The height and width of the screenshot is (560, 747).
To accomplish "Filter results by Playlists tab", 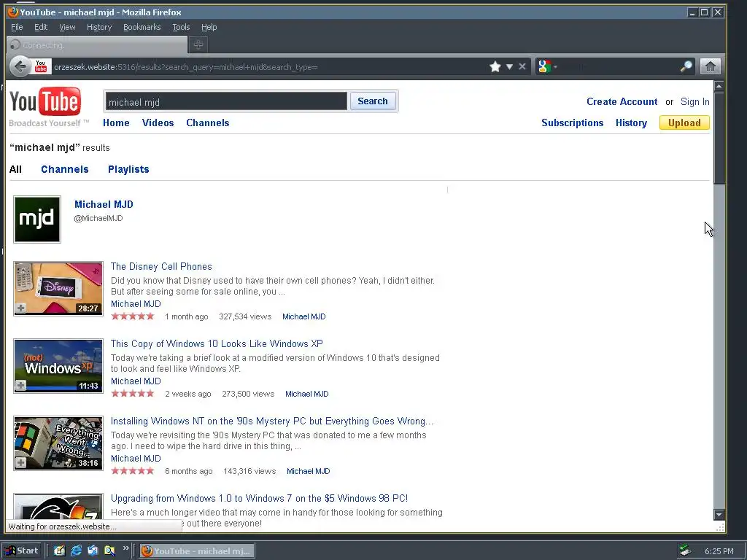I will (x=128, y=169).
